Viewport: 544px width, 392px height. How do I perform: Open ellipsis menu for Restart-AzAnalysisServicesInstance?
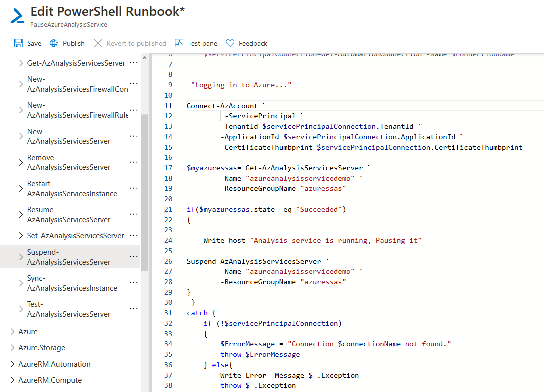tap(133, 188)
